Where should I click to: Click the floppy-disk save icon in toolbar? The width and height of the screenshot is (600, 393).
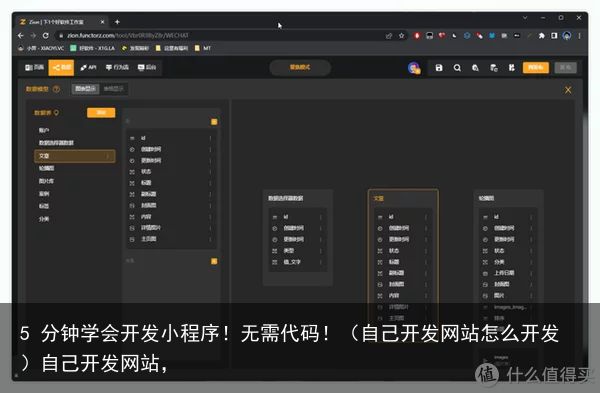click(x=439, y=68)
